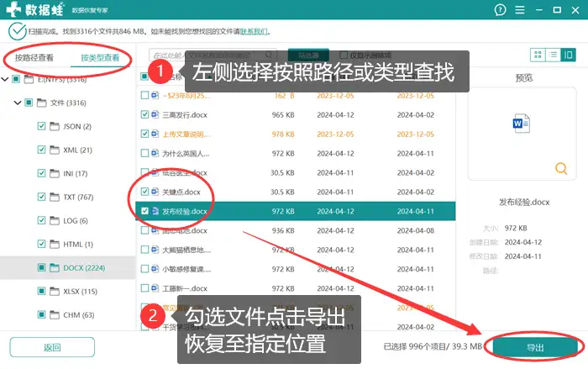Click the file search input field
Screen dimensions: 588x369
point(213,55)
